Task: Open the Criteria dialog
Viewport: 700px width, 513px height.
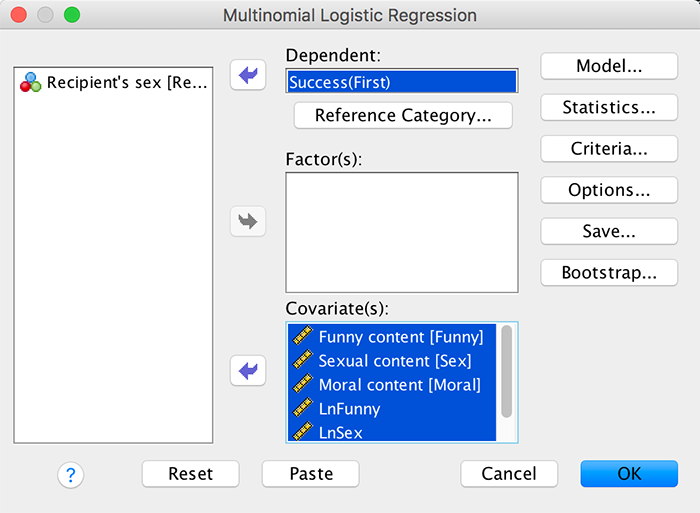Action: (608, 149)
